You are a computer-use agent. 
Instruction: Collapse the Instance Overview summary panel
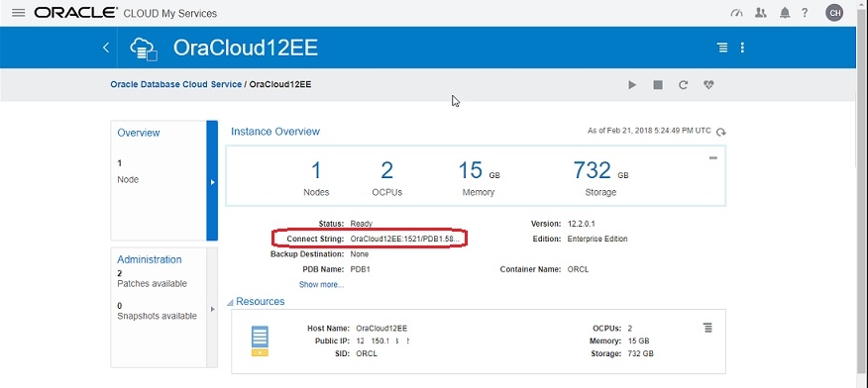click(x=713, y=158)
